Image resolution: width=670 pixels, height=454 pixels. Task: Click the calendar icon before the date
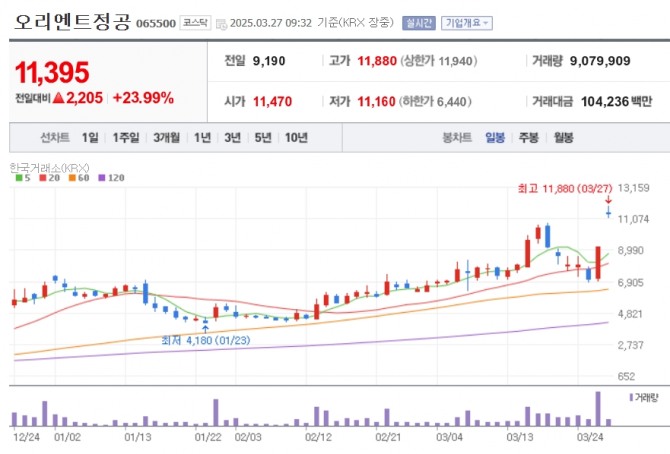coord(221,24)
